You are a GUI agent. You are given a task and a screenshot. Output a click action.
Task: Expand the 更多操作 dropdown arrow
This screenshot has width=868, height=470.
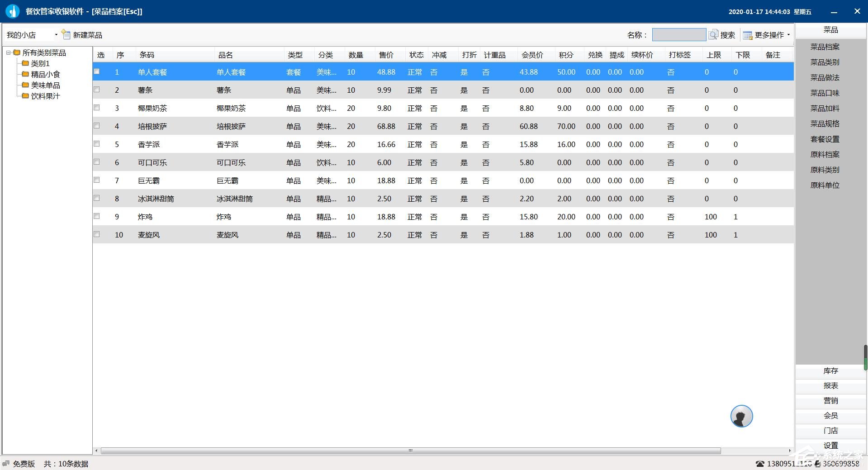click(x=788, y=35)
